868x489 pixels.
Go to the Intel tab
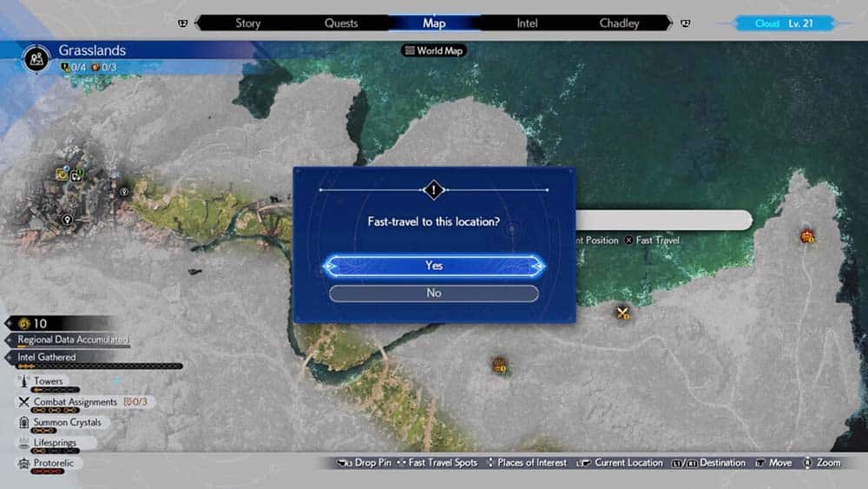pos(527,23)
